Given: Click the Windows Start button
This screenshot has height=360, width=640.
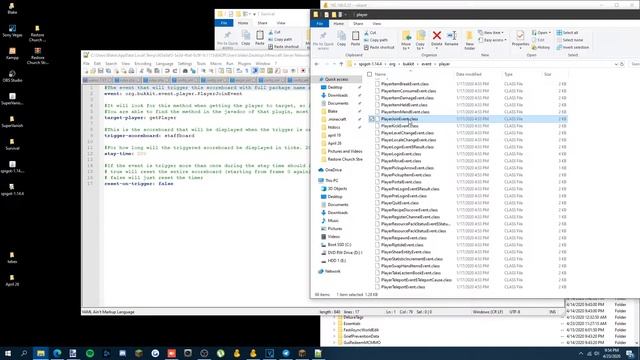Looking at the screenshot, I should pos(8,353).
